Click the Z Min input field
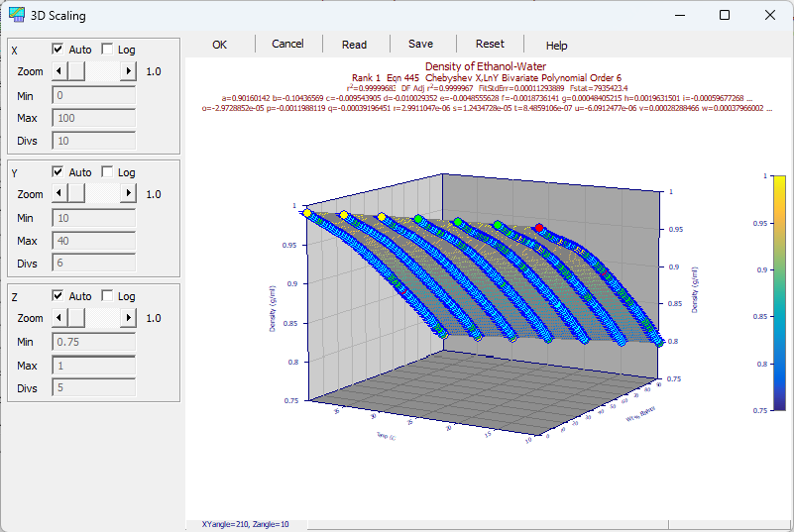Screen dimensions: 794x532 (x=94, y=342)
